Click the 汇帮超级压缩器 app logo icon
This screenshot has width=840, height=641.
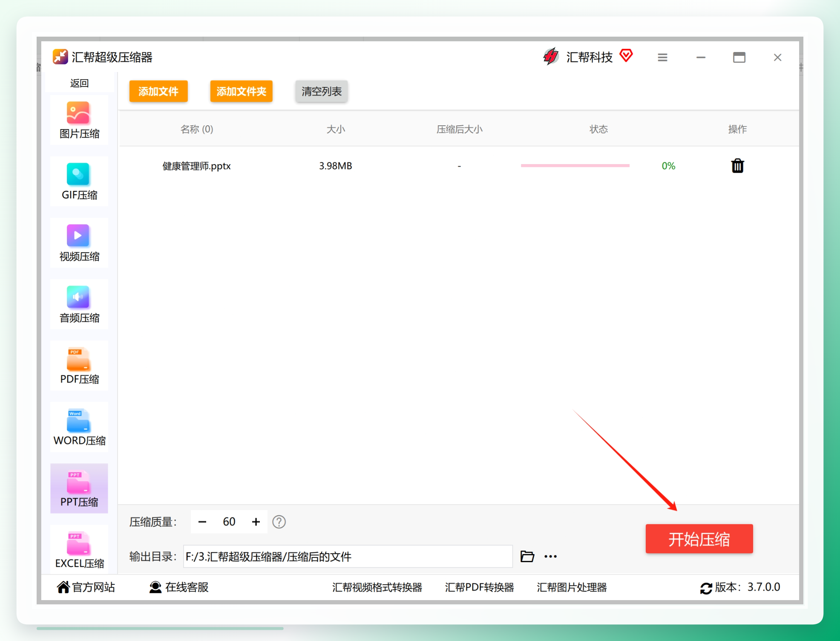point(60,57)
